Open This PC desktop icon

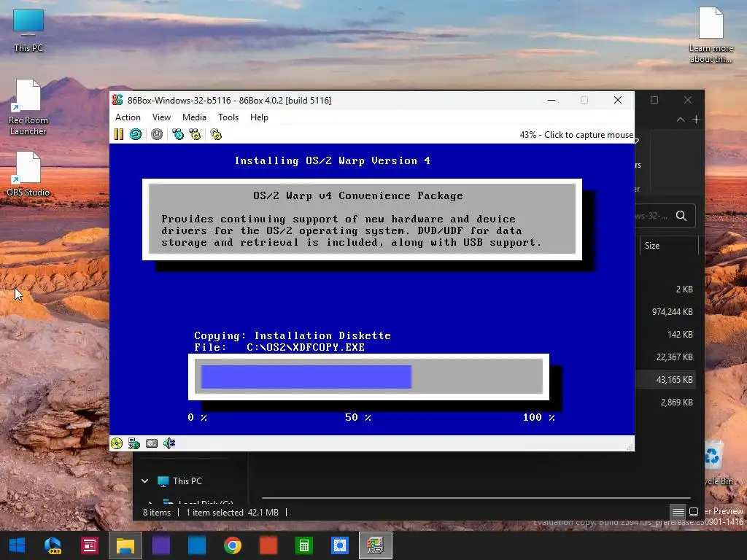(28, 31)
